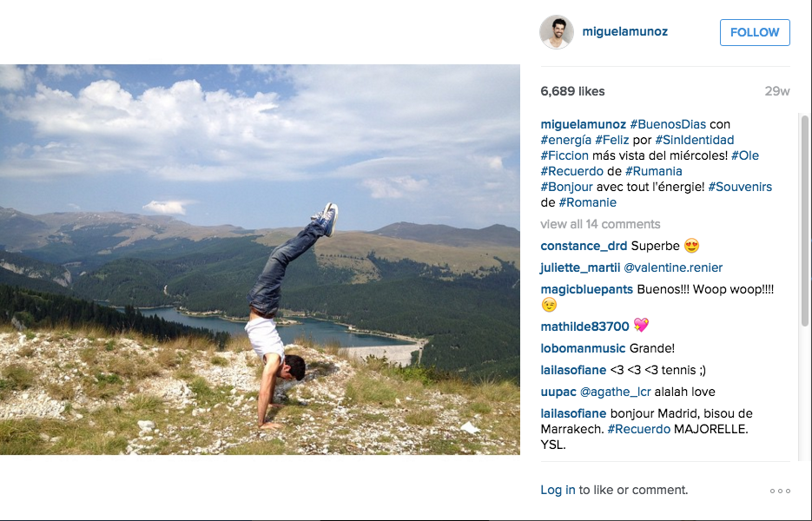Open the #Rumania hashtag link
The height and width of the screenshot is (521, 812).
[654, 171]
